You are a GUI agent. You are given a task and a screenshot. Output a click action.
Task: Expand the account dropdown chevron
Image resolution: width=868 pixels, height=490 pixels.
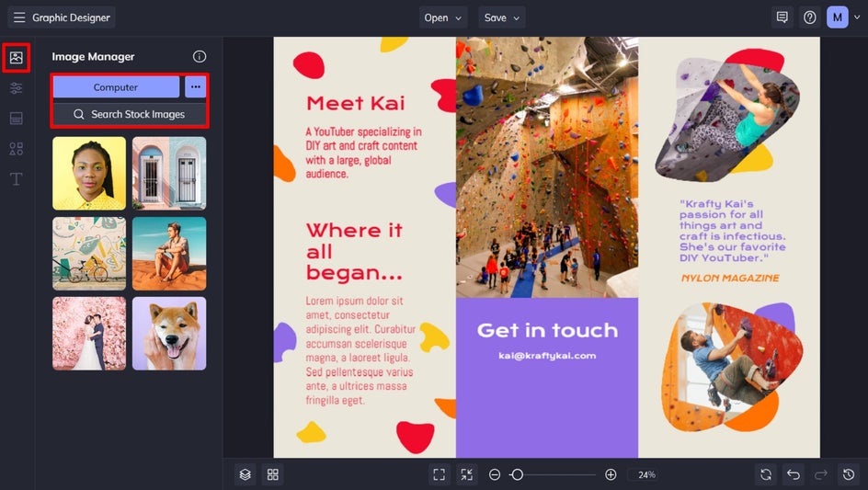coord(857,17)
